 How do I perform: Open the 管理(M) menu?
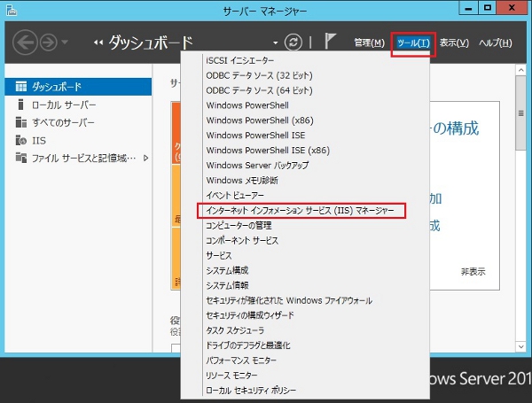click(369, 43)
